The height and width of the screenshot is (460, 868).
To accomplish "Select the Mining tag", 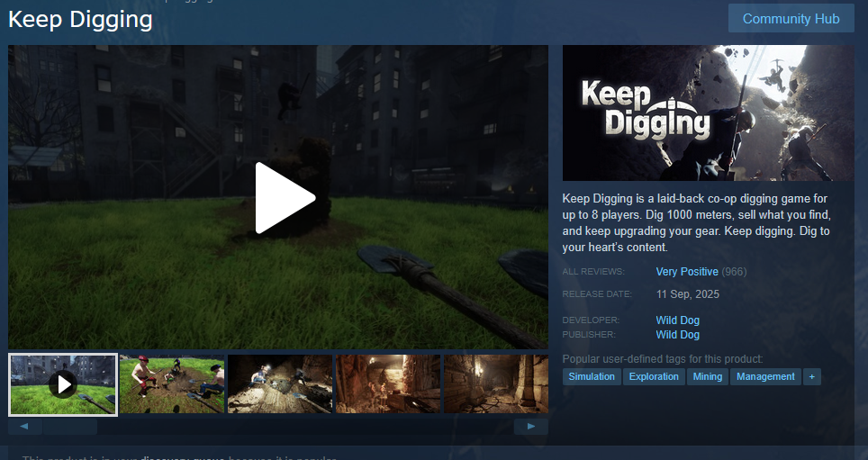I will pyautogui.click(x=708, y=376).
